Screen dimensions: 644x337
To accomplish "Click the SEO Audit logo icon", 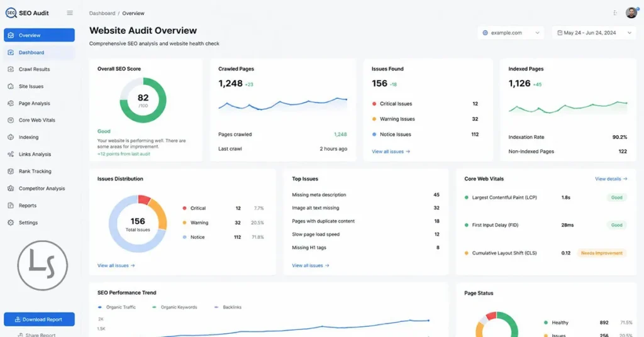I will 11,13.
